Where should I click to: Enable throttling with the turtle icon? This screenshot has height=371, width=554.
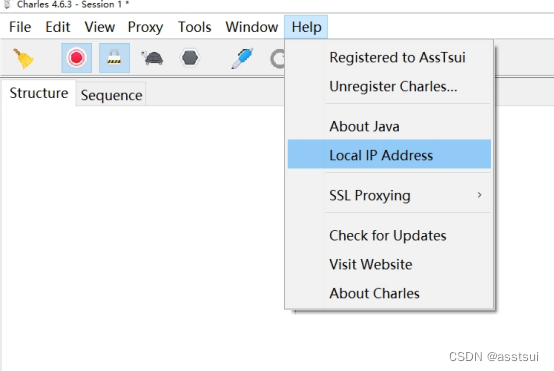(152, 58)
